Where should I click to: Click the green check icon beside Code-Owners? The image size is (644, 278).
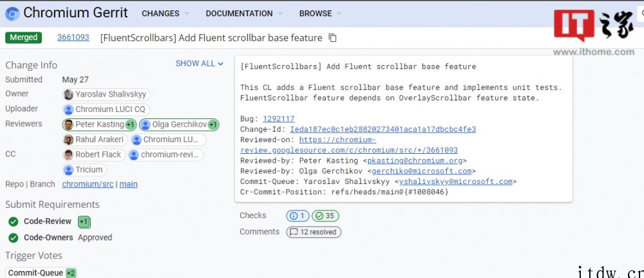tap(13, 237)
